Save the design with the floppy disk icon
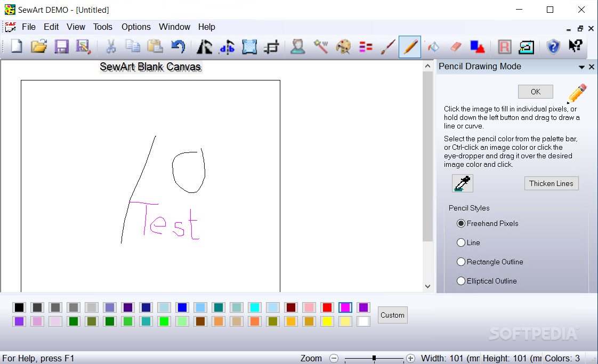 tap(61, 46)
